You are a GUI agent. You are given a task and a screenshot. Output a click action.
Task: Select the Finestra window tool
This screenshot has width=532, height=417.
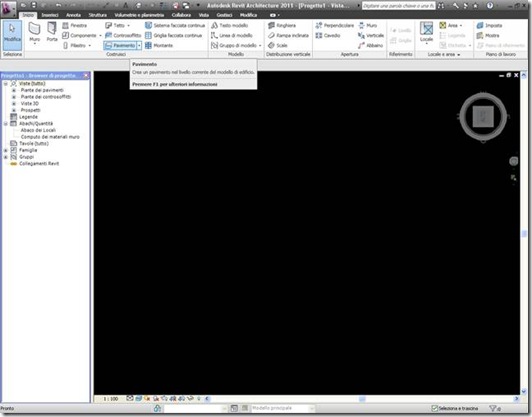[x=75, y=25]
